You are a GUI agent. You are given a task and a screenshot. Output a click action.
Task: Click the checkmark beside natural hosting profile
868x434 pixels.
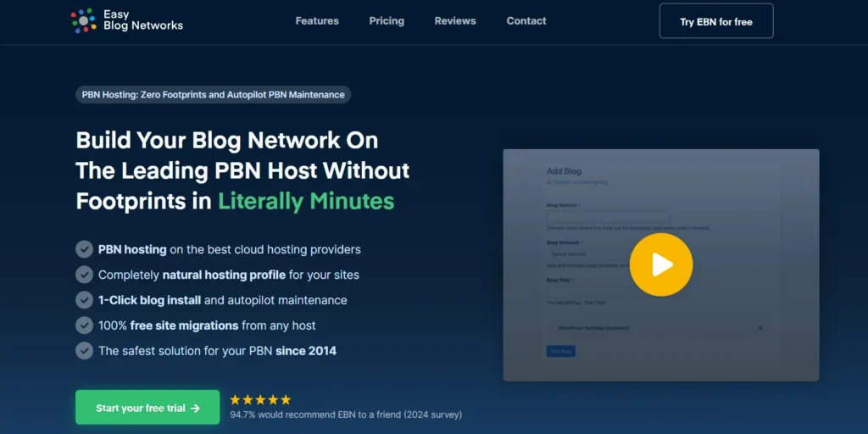click(x=84, y=275)
